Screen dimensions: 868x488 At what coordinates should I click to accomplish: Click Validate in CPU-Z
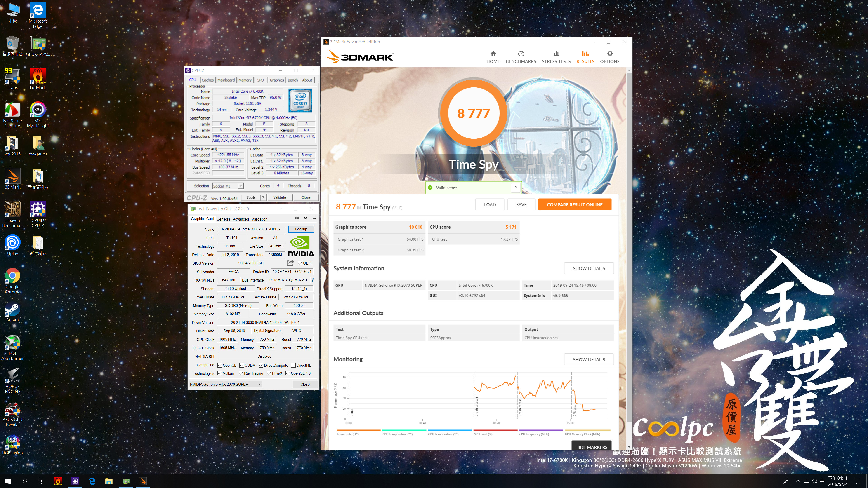pos(279,197)
